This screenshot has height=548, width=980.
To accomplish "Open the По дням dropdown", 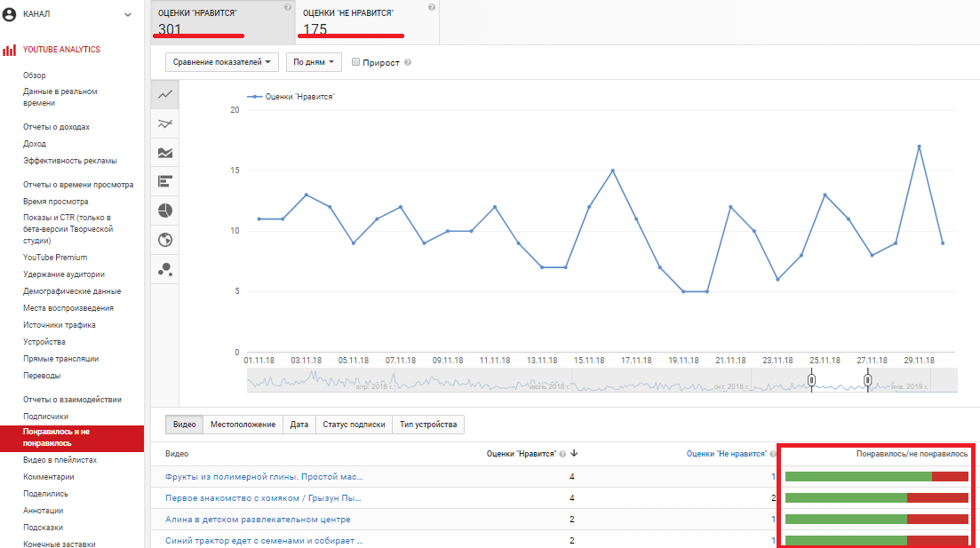I will coord(317,62).
